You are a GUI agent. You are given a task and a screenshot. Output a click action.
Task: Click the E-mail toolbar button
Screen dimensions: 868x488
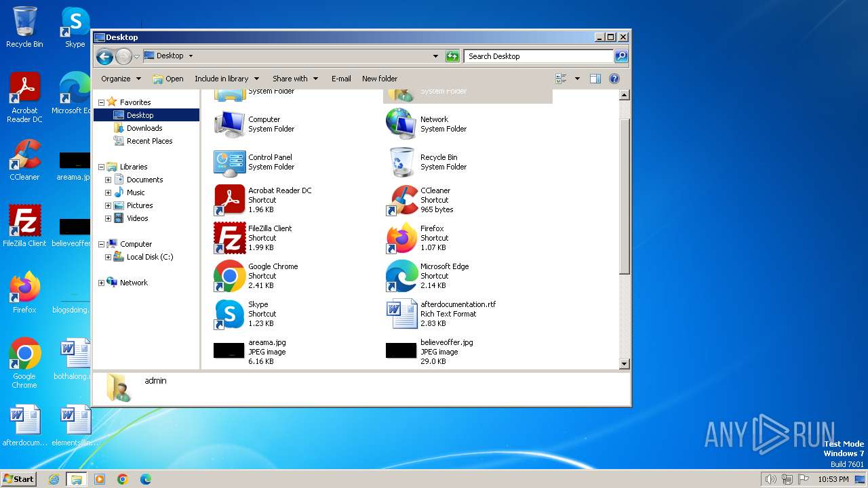point(341,79)
